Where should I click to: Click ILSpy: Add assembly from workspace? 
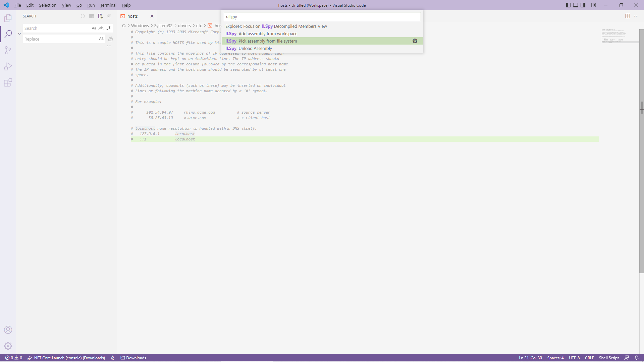(261, 34)
